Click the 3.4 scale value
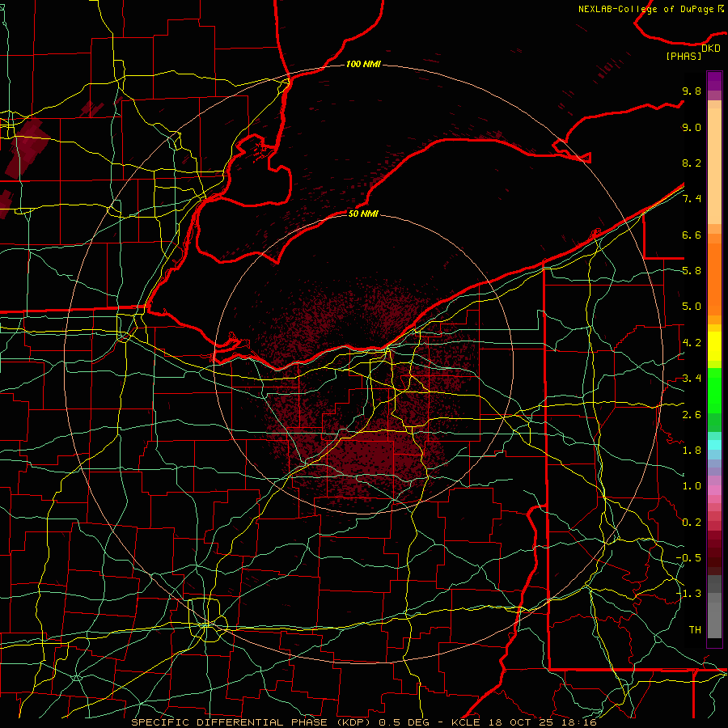Image resolution: width=728 pixels, height=728 pixels. (x=692, y=379)
